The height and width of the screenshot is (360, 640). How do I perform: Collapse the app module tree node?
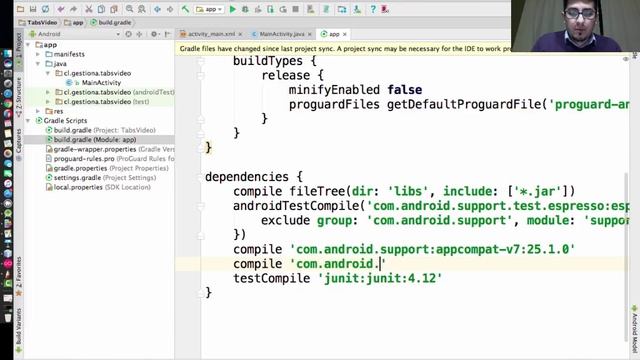[x=28, y=44]
